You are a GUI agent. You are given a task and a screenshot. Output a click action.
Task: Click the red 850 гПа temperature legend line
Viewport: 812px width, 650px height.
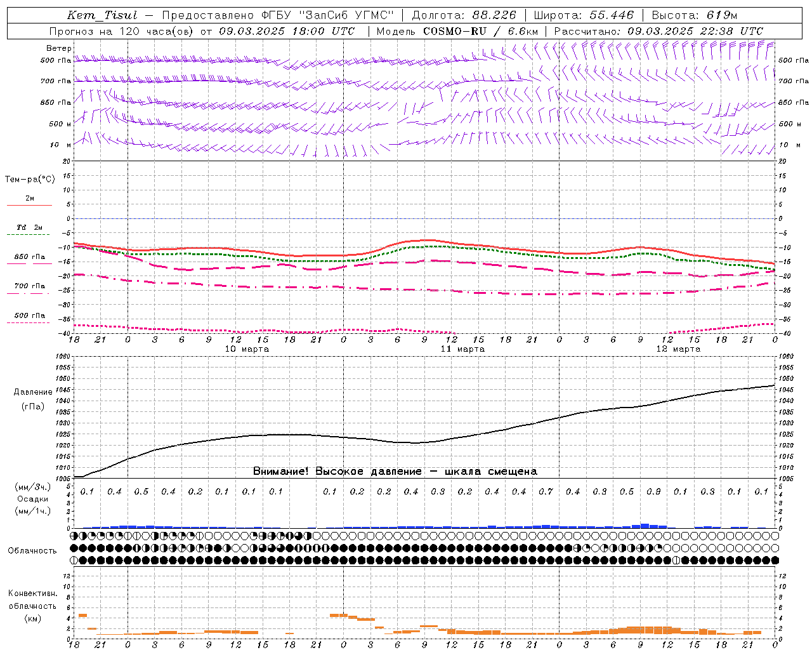pyautogui.click(x=29, y=264)
